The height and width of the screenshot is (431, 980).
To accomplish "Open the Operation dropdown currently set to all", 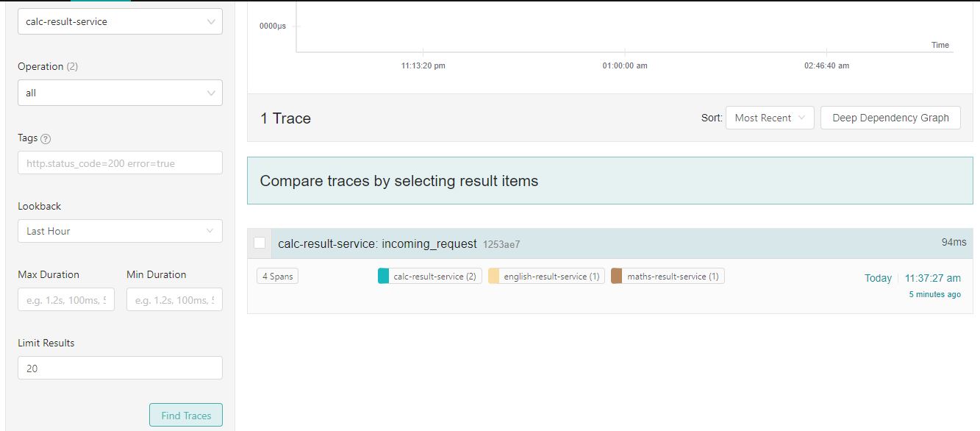I will click(120, 93).
